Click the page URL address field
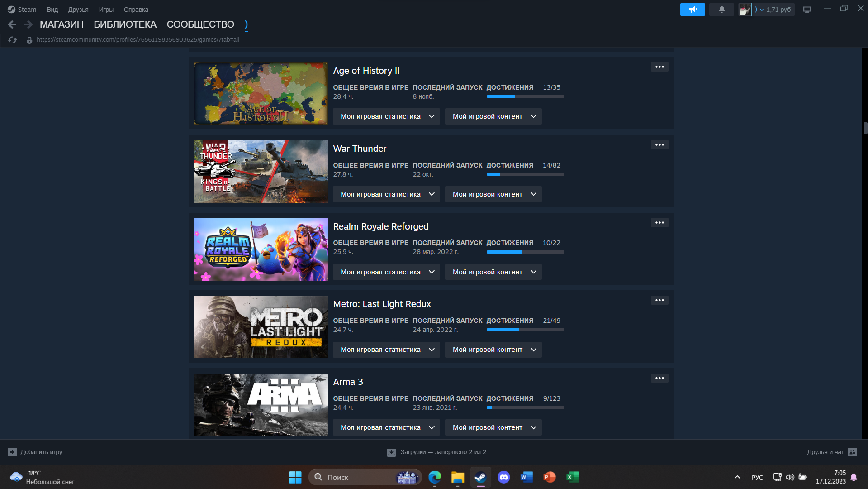Image resolution: width=868 pixels, height=489 pixels. [x=138, y=40]
